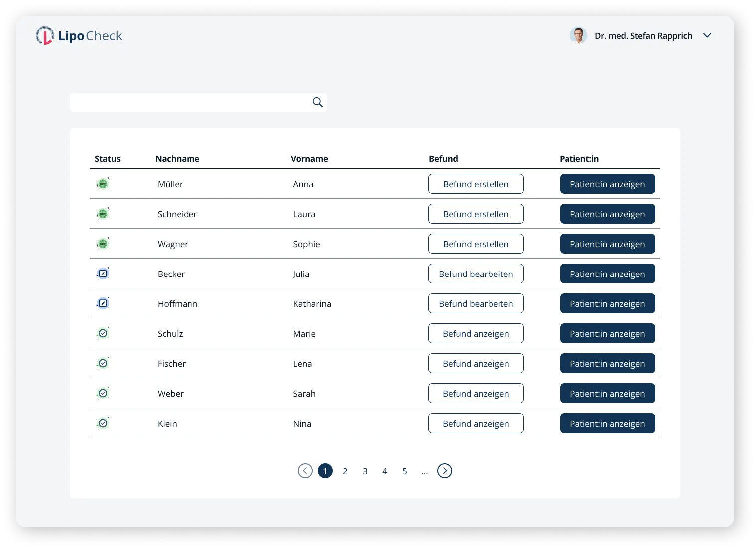The width and height of the screenshot is (756, 549).
Task: Click Befund erstellen for Anna Müller
Action: (475, 184)
